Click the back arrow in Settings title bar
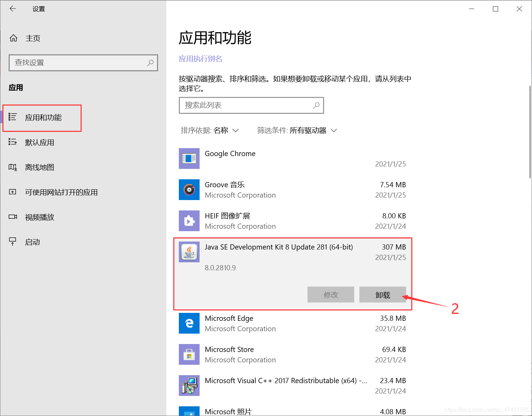 point(13,9)
